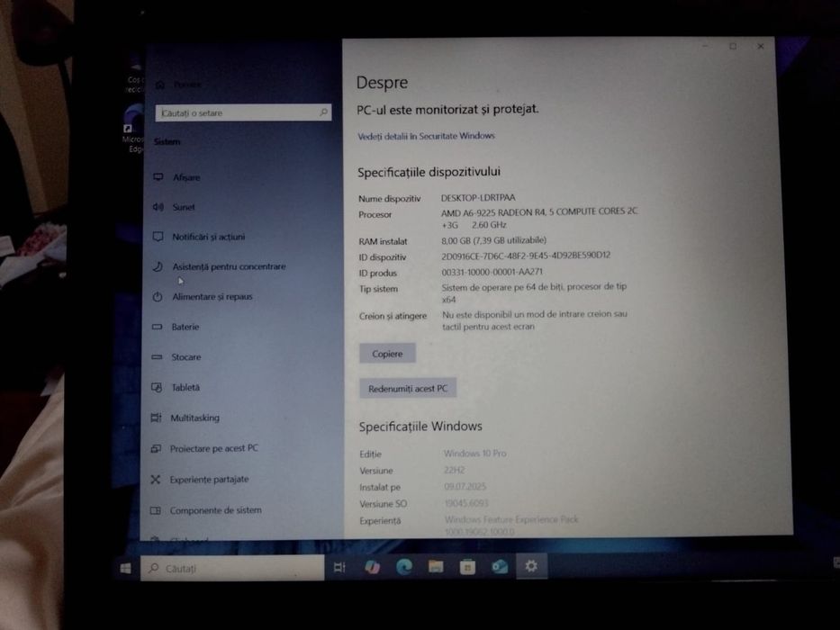Minimize the Settings window

706,47
